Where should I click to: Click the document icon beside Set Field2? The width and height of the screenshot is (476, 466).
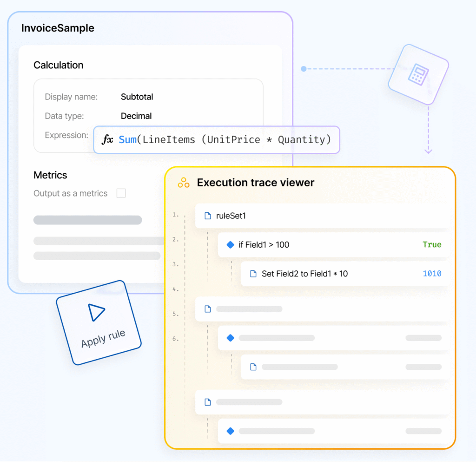pyautogui.click(x=253, y=274)
